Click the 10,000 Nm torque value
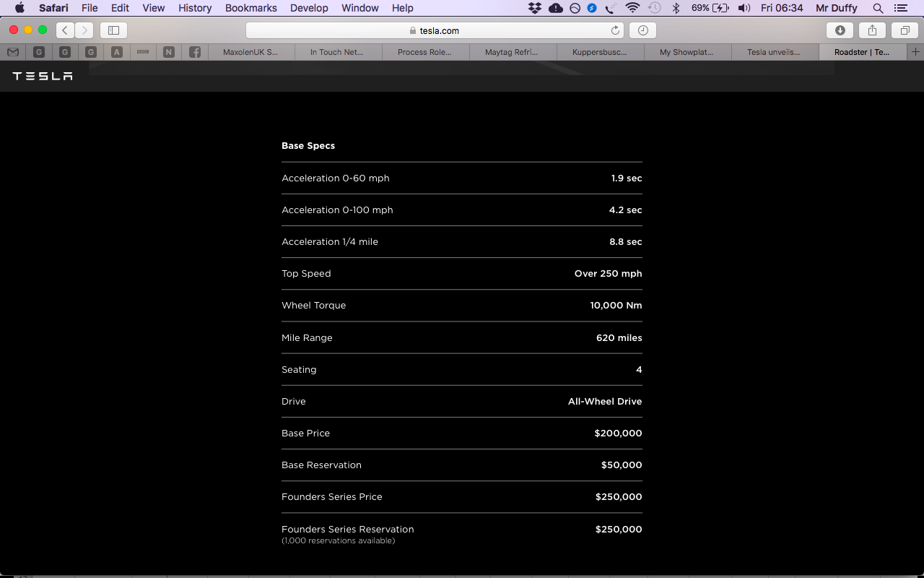The width and height of the screenshot is (924, 578). pyautogui.click(x=616, y=306)
